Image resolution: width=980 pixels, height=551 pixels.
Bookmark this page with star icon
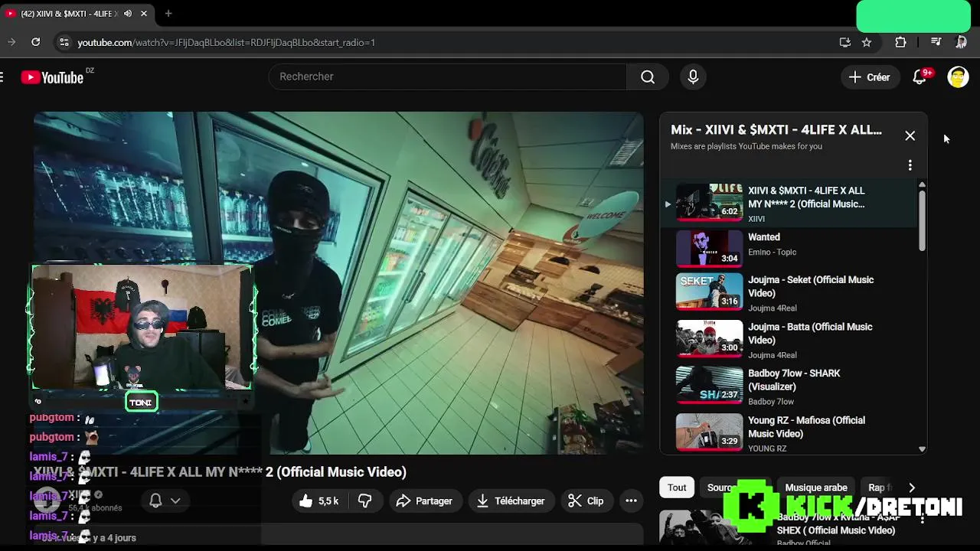click(x=867, y=42)
